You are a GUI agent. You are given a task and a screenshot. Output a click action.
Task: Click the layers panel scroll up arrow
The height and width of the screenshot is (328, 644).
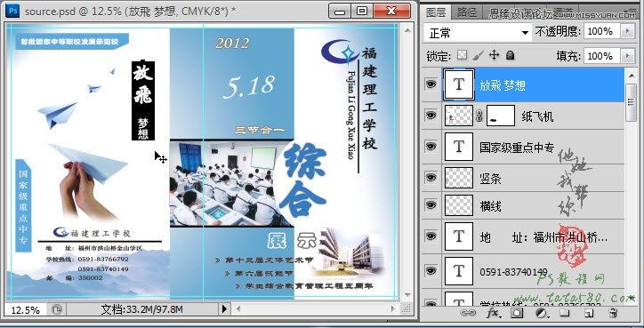(631, 76)
